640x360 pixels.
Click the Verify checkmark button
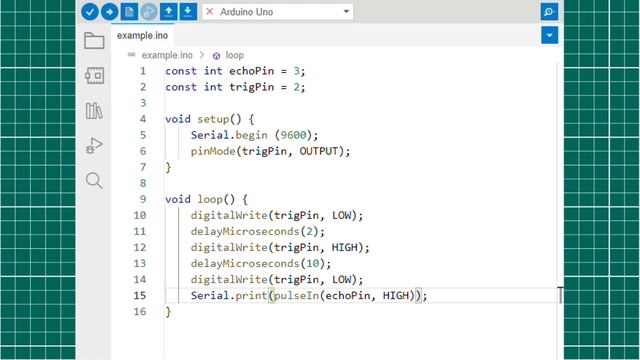tap(90, 12)
